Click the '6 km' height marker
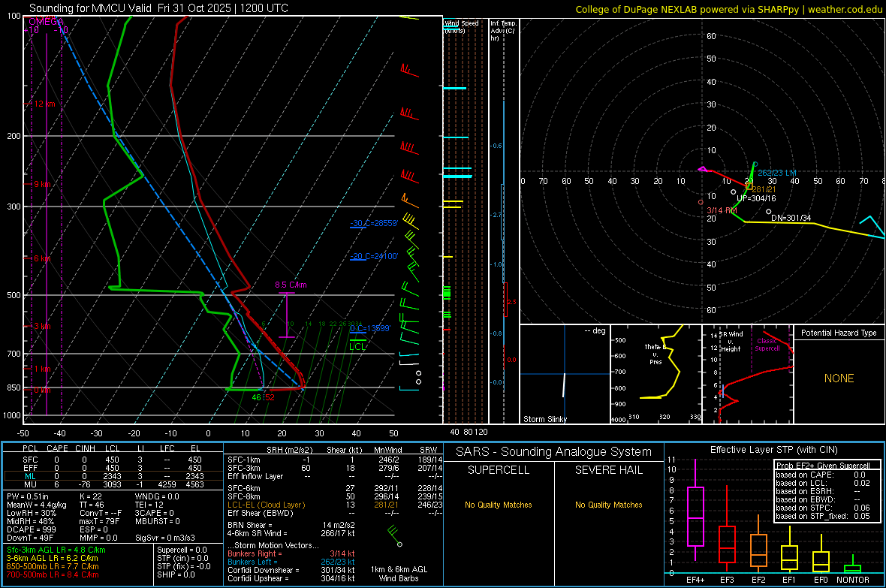886x588 pixels. pyautogui.click(x=42, y=258)
